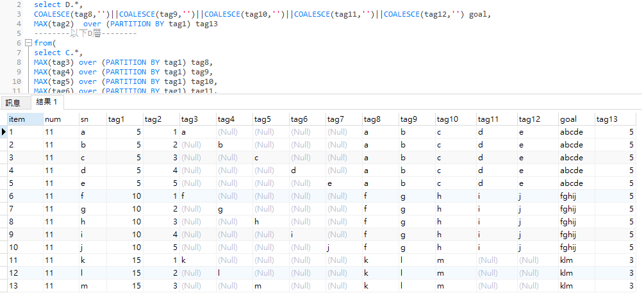Place cursor on the tag13 MAX(tag2) line

pos(126,24)
